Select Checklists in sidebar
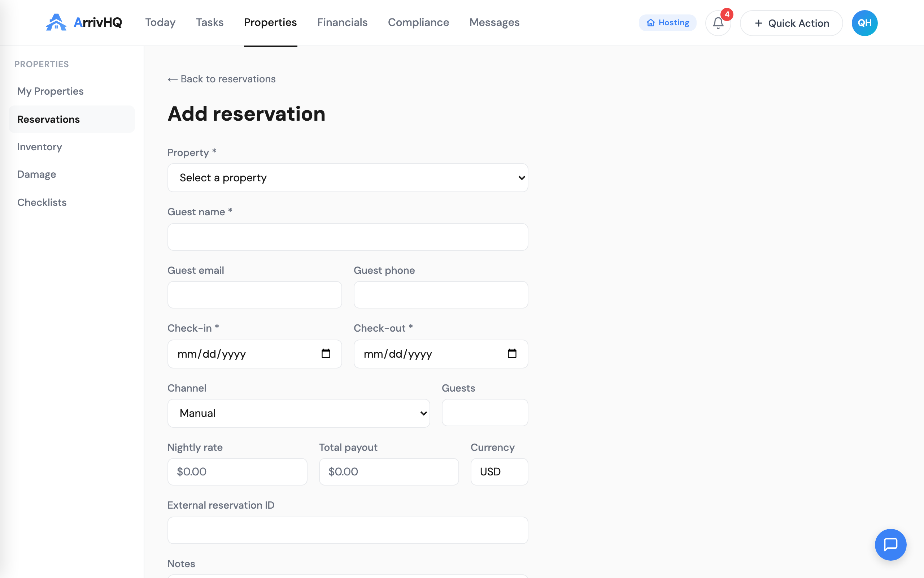924x578 pixels. (72, 202)
